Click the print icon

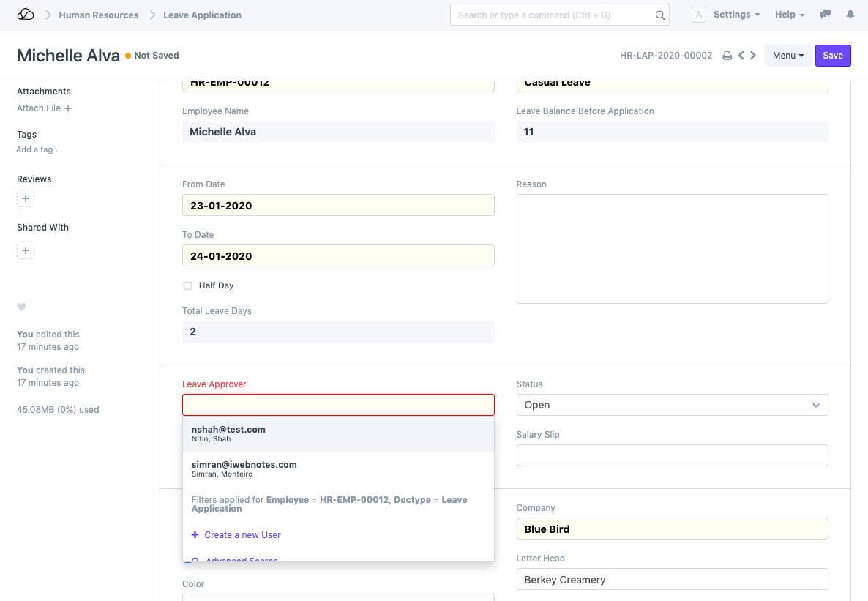point(727,56)
